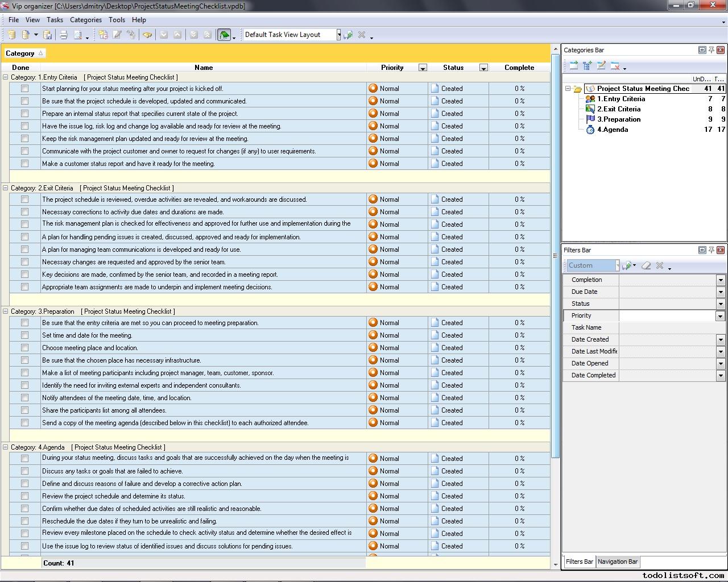Sort tasks by the Name column header
This screenshot has height=582, width=728.
point(203,68)
